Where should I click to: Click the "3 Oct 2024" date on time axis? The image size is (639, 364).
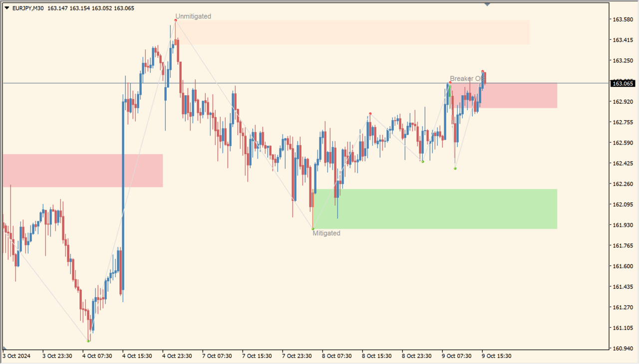point(16,356)
